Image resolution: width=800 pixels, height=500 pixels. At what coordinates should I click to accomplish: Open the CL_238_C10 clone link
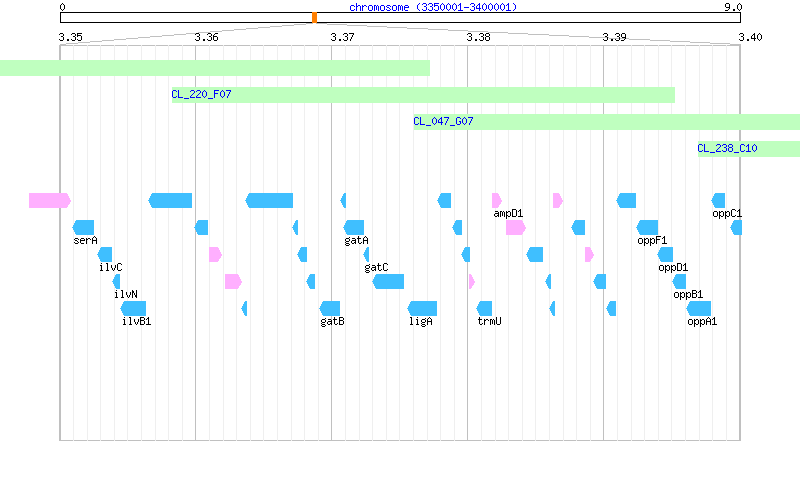tap(727, 148)
